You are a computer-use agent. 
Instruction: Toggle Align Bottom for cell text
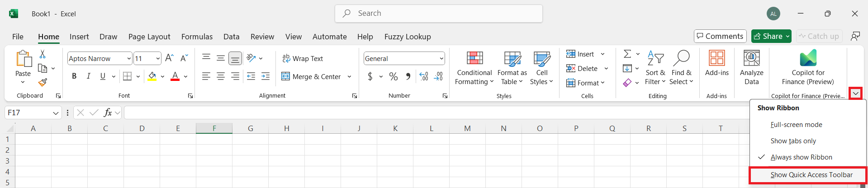pyautogui.click(x=235, y=58)
